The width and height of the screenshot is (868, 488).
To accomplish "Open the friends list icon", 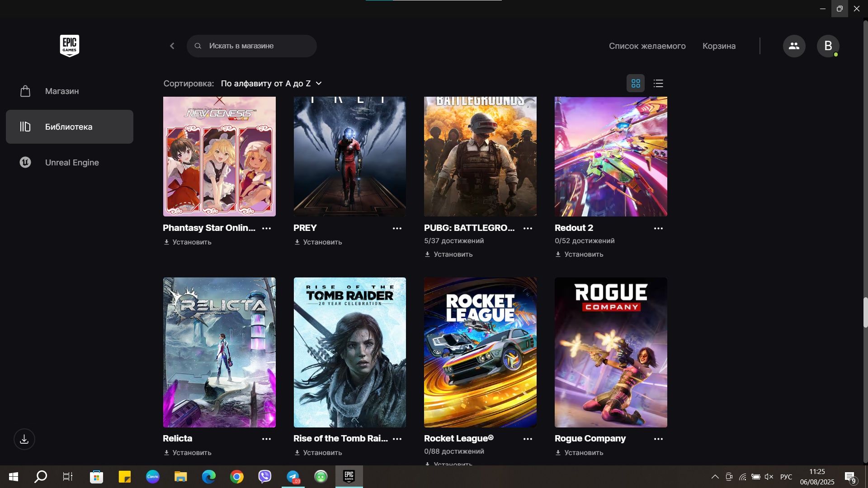I will click(x=794, y=46).
